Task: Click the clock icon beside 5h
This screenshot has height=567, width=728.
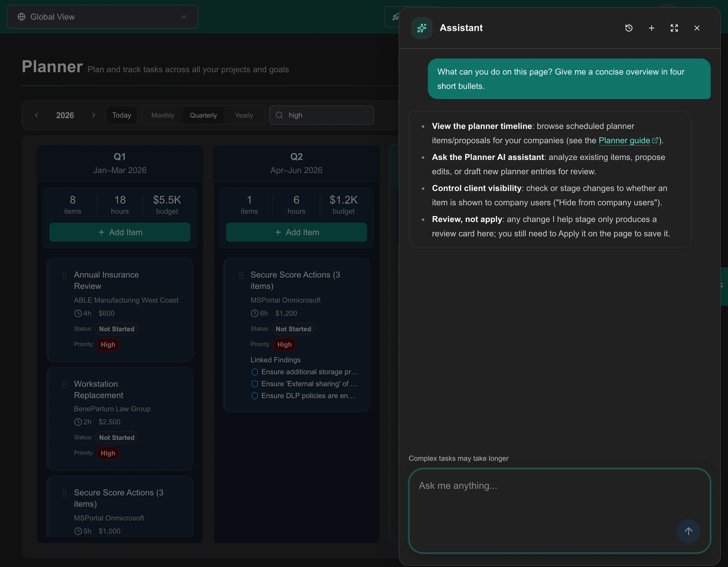Action: click(x=78, y=531)
